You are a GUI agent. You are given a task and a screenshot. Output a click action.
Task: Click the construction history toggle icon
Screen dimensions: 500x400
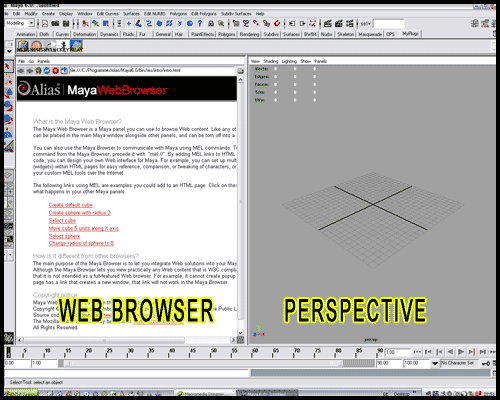(x=313, y=23)
